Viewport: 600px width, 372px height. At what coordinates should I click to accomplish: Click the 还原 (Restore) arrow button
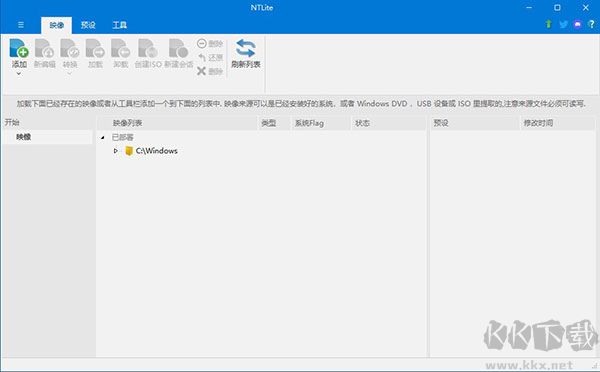tap(210, 57)
